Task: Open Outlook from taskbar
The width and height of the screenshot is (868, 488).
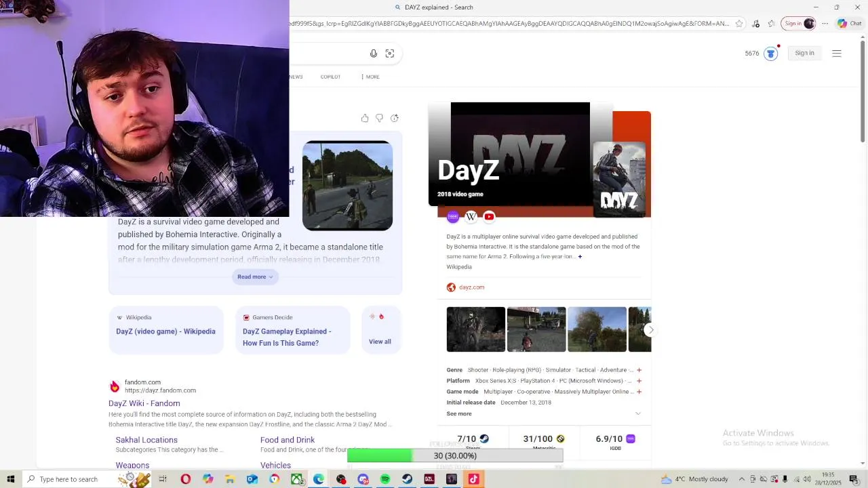Action: tap(252, 479)
